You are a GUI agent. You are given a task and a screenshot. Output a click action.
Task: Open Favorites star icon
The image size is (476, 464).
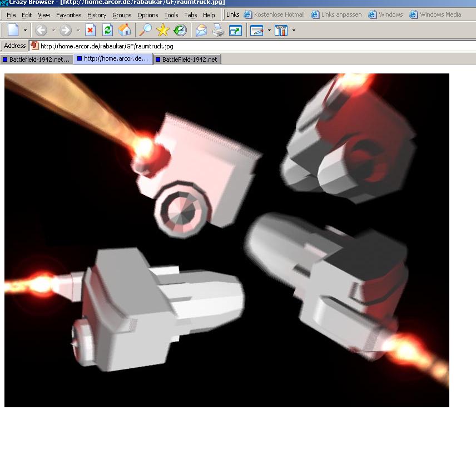pyautogui.click(x=163, y=30)
